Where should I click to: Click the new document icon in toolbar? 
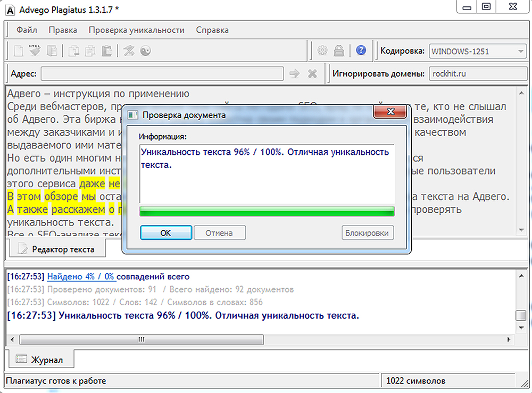pos(19,51)
